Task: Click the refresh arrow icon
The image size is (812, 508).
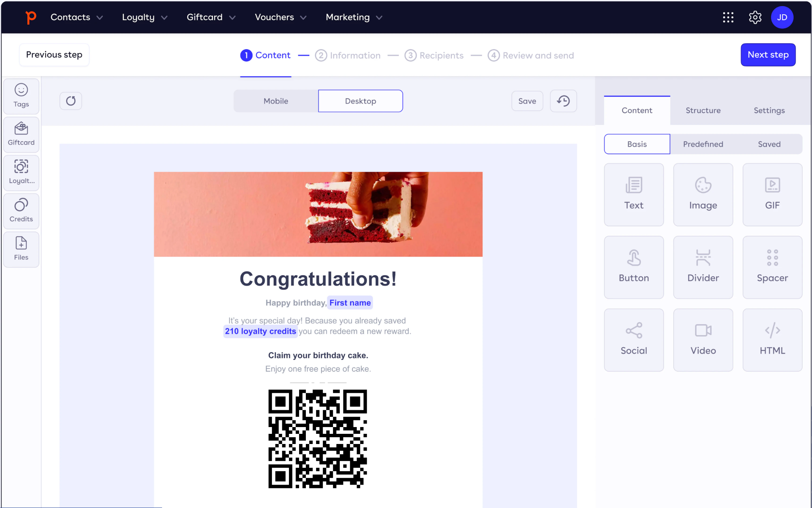Action: coord(71,101)
